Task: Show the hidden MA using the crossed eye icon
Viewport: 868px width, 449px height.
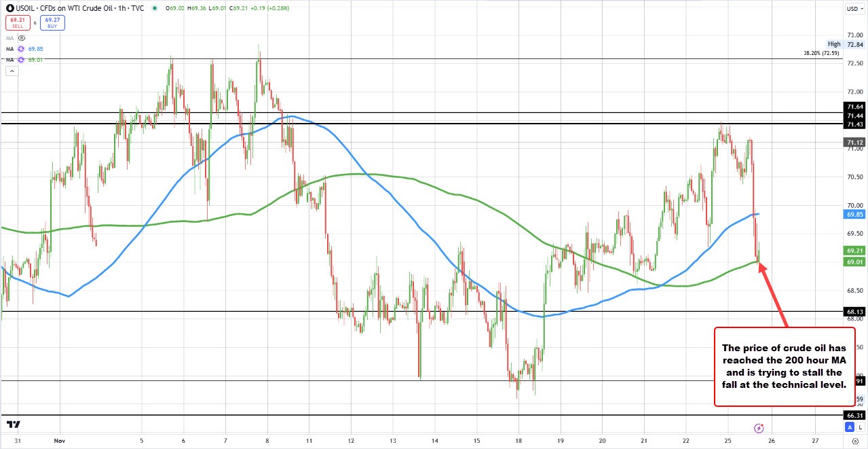Action: click(x=21, y=38)
